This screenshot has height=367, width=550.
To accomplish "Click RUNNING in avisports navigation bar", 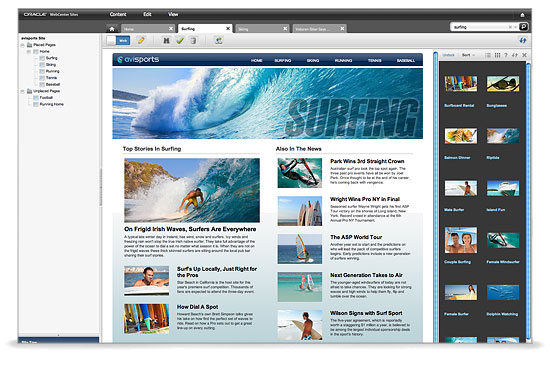I will click(x=343, y=60).
